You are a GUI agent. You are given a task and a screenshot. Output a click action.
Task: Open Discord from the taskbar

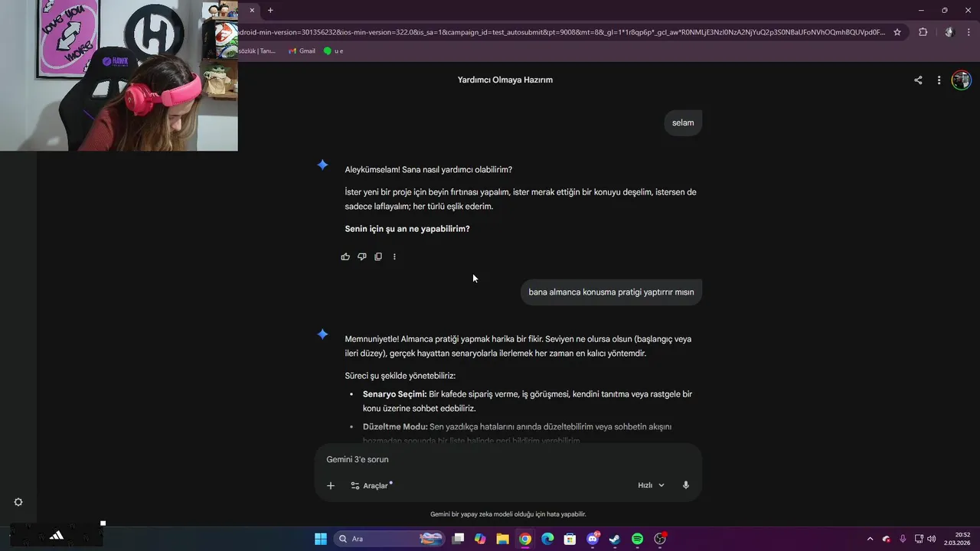pos(593,539)
